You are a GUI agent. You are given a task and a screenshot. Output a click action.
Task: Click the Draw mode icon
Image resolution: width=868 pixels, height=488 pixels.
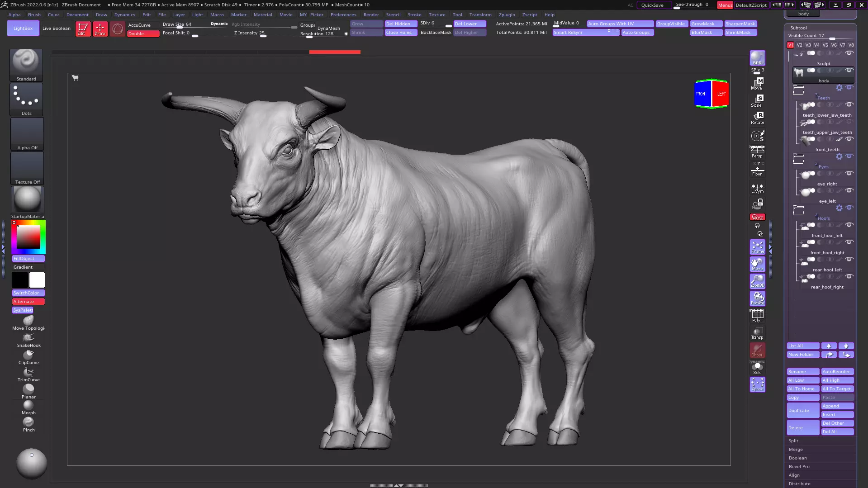(100, 29)
